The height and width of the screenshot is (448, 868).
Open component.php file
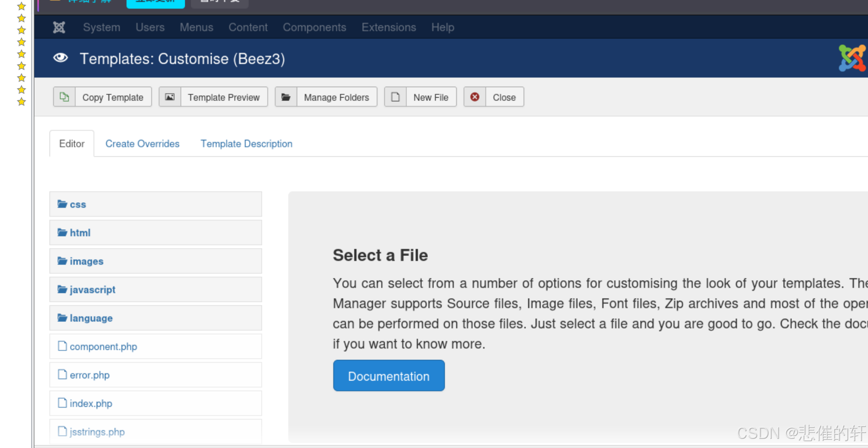coord(155,346)
